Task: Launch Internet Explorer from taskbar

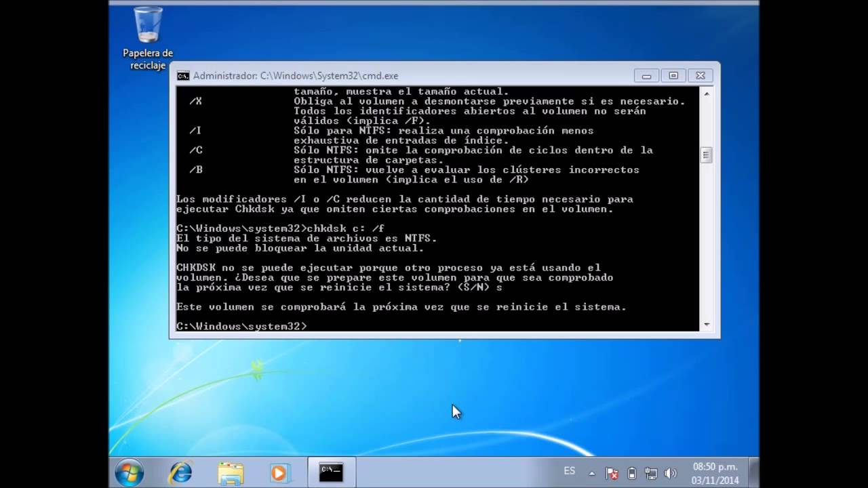Action: [x=180, y=472]
